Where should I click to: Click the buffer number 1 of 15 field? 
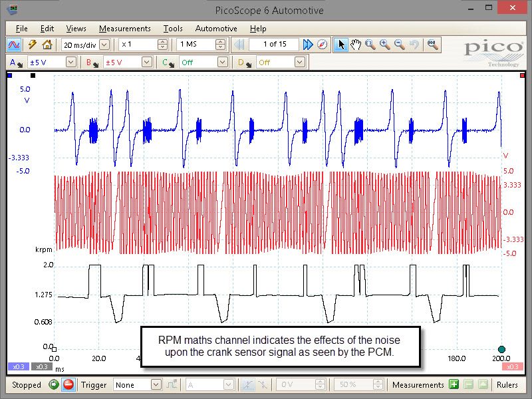click(275, 45)
